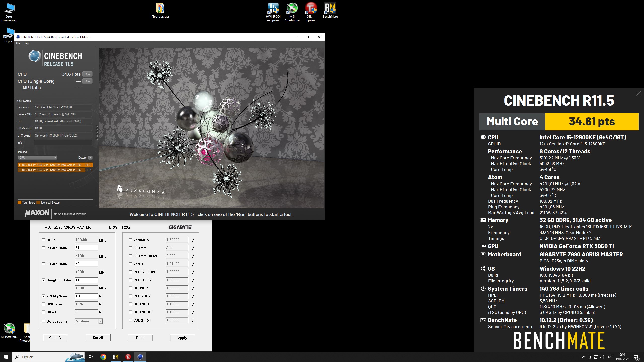
Task: Uncheck the VCCIA / Vcore checkbox
Action: coord(43,296)
